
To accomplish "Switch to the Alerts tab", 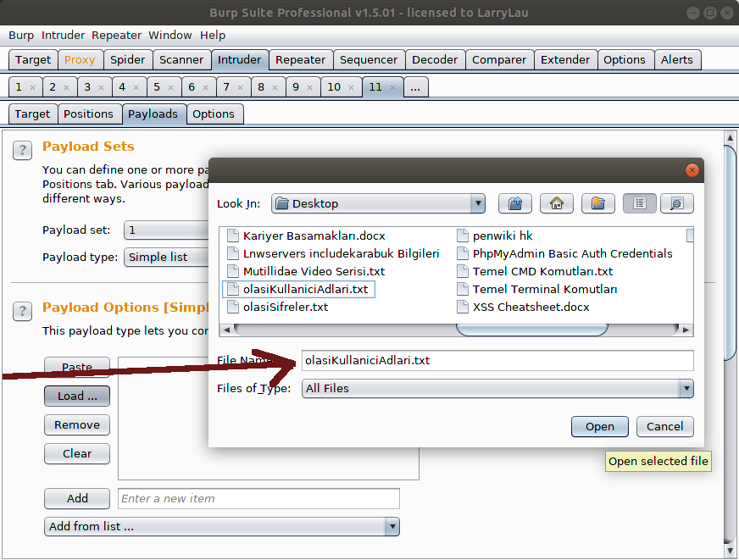I will (x=677, y=60).
